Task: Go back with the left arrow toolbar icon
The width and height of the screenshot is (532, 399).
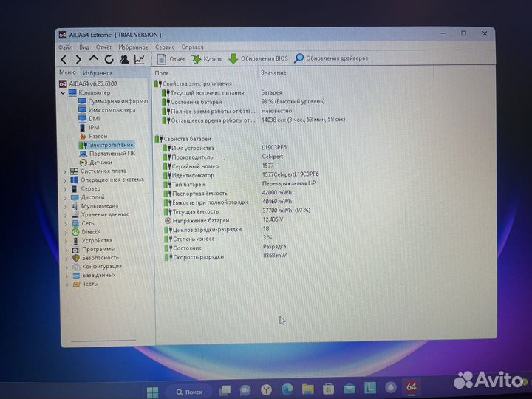Action: (x=64, y=59)
